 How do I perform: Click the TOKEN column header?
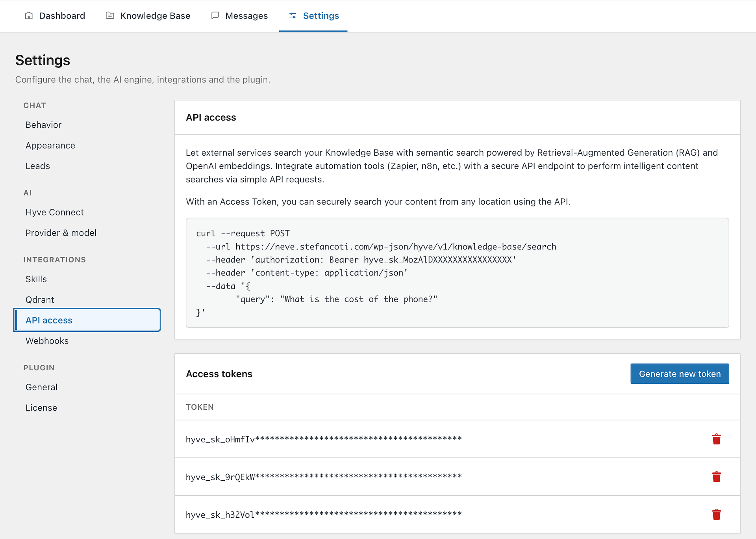(x=200, y=407)
